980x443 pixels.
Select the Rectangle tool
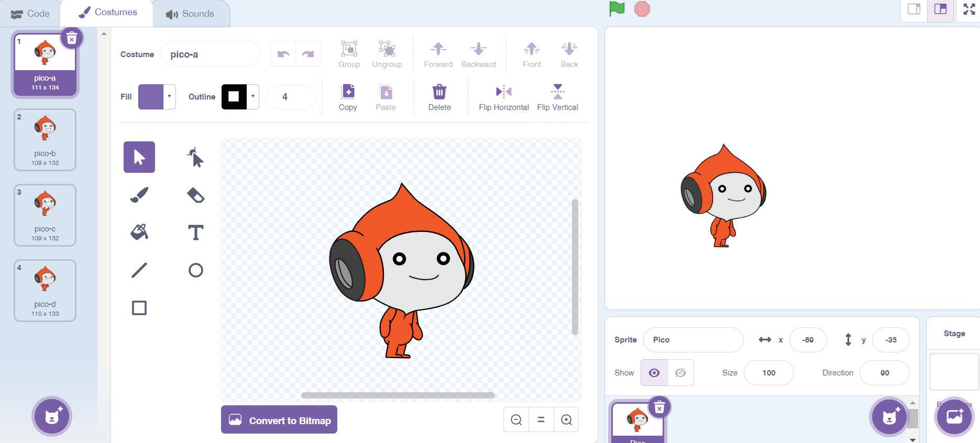(x=139, y=308)
